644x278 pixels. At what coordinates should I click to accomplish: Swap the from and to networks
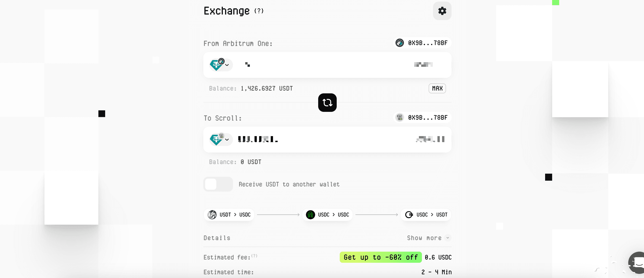point(327,103)
